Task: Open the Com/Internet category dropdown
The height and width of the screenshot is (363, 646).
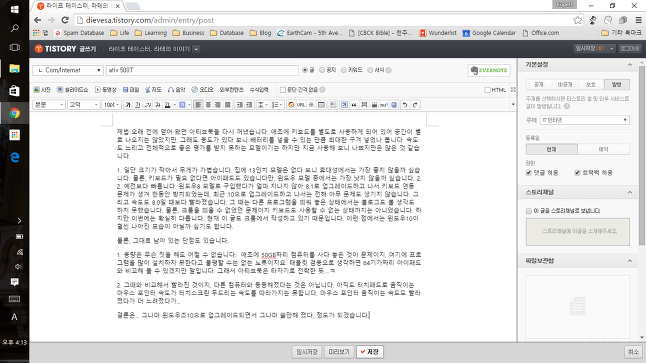Action: pyautogui.click(x=68, y=70)
